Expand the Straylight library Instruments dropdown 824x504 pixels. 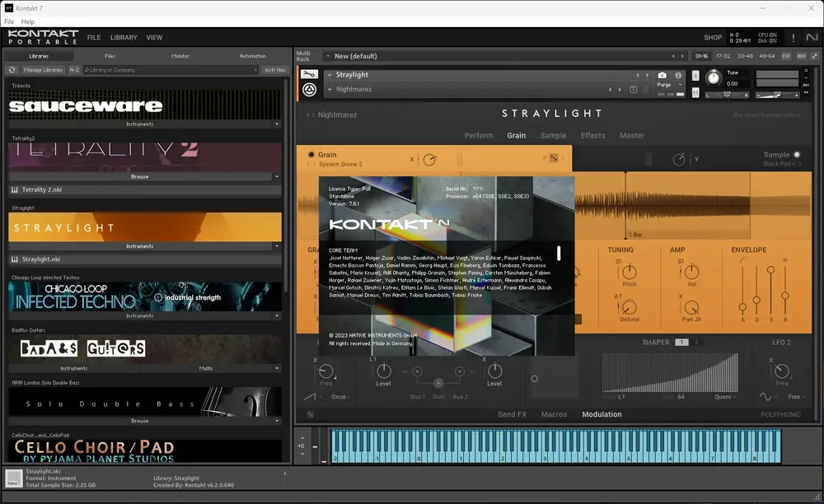click(x=277, y=246)
